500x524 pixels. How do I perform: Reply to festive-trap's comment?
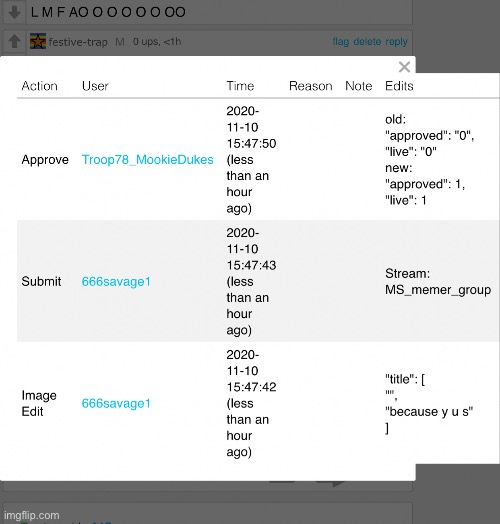tap(396, 42)
